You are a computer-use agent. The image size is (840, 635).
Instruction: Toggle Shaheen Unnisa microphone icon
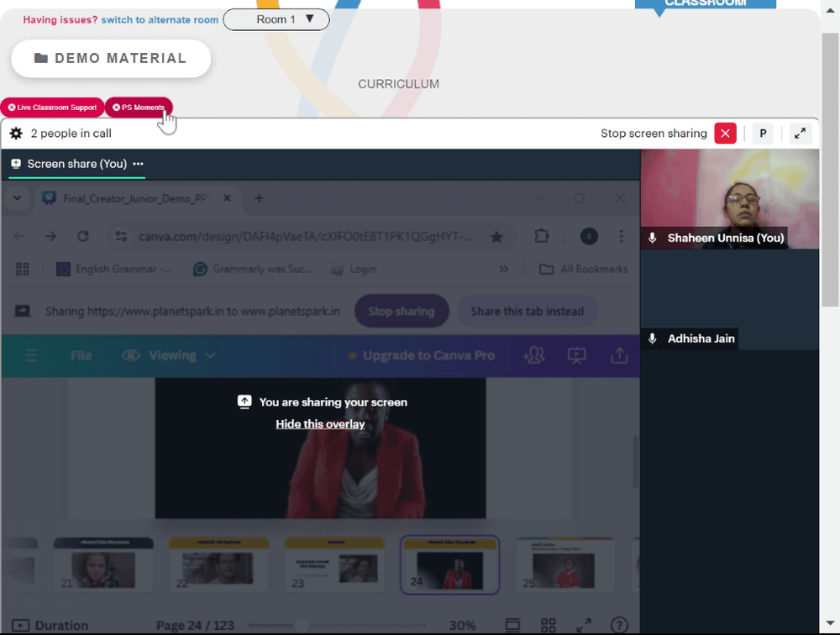[x=652, y=238]
